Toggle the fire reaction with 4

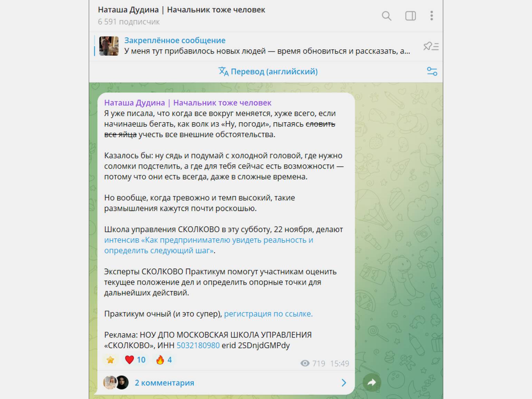(164, 360)
